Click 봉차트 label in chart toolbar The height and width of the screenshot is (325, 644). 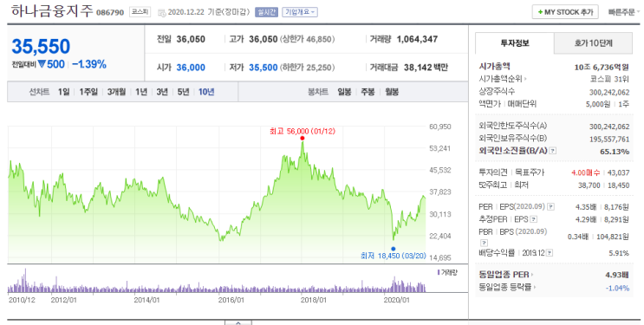318,92
